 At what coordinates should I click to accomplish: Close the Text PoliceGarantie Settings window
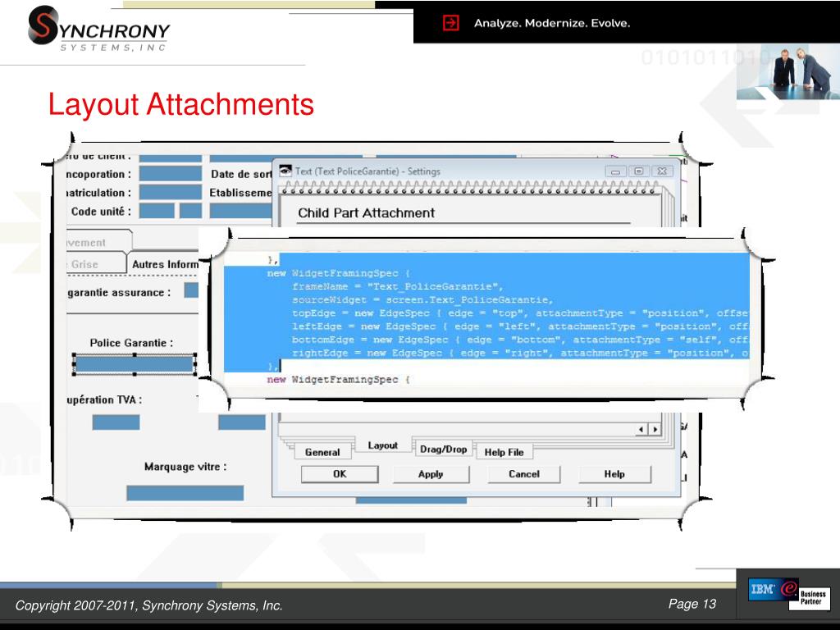[x=662, y=171]
